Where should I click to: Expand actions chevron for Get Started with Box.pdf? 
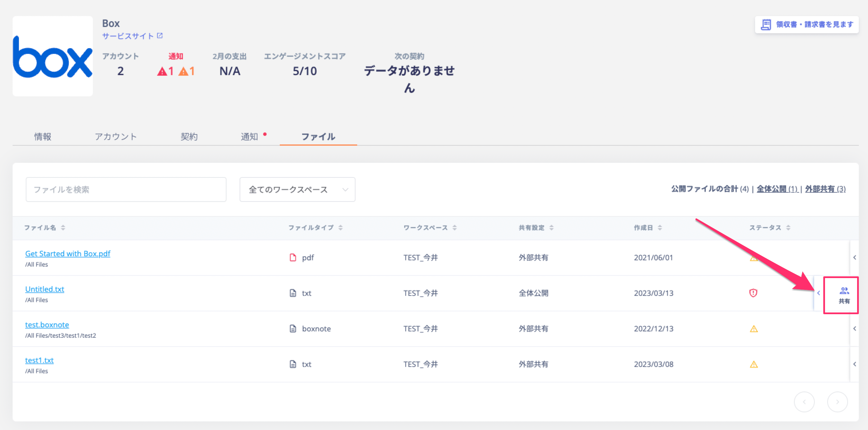pos(855,257)
